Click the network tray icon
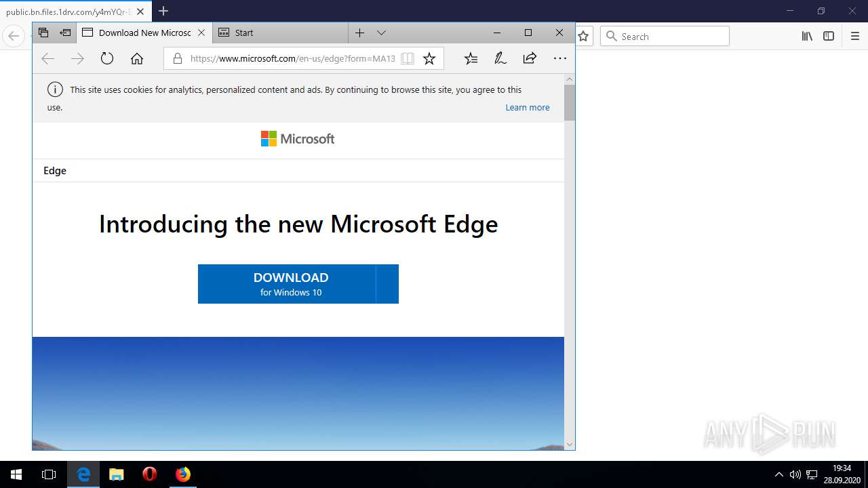The width and height of the screenshot is (868, 488). [x=812, y=474]
